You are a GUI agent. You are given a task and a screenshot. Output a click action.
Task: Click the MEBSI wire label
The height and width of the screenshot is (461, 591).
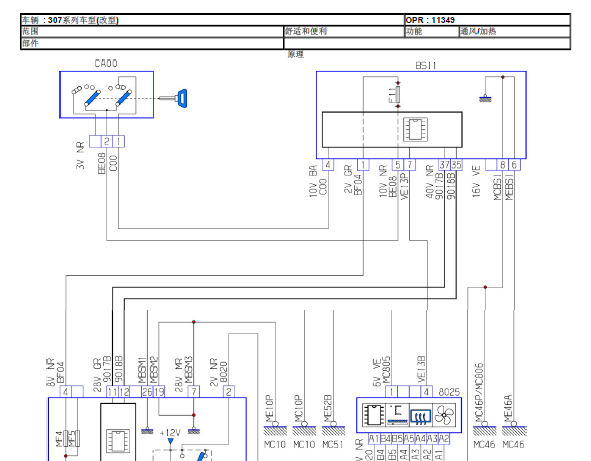[509, 186]
